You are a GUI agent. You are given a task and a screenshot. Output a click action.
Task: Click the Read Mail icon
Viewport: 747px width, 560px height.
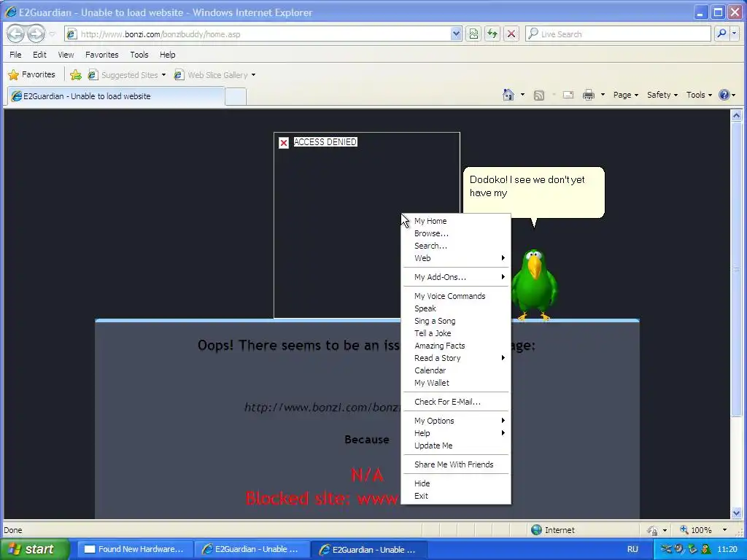coord(568,95)
